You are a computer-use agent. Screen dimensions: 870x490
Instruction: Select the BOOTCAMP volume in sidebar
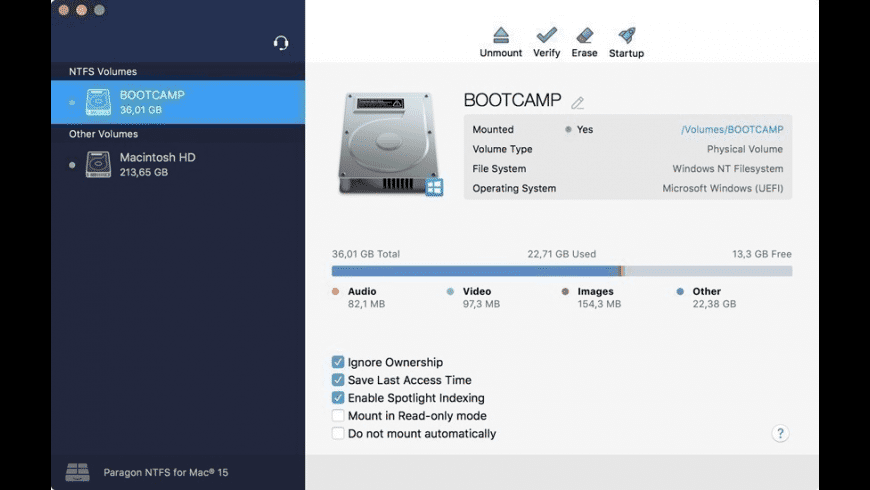pyautogui.click(x=178, y=102)
